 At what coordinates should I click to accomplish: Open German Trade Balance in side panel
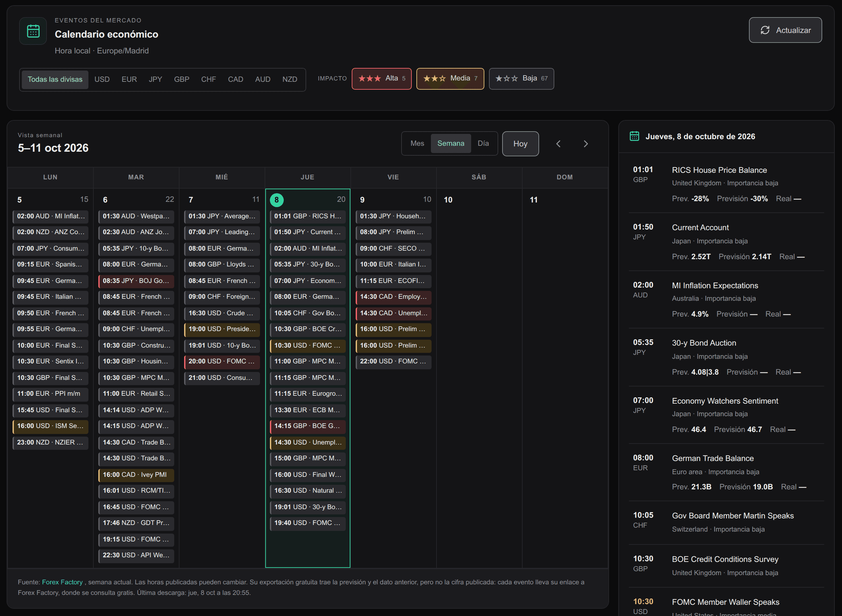726,473
